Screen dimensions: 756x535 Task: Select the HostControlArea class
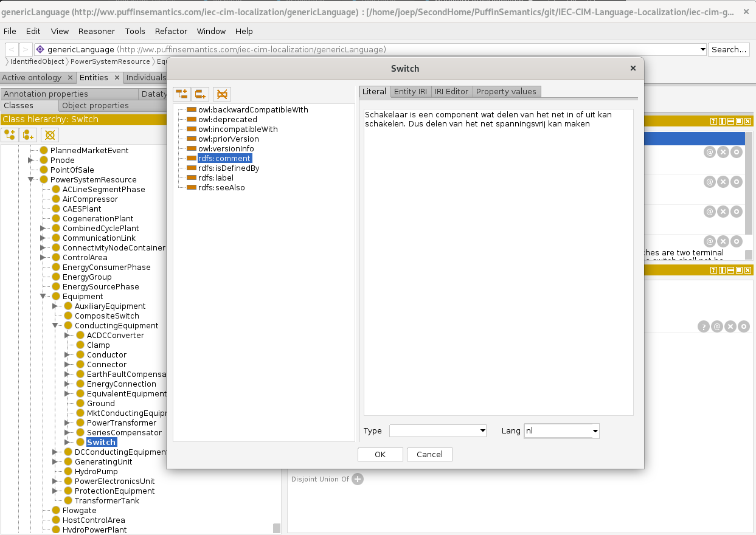click(x=94, y=520)
